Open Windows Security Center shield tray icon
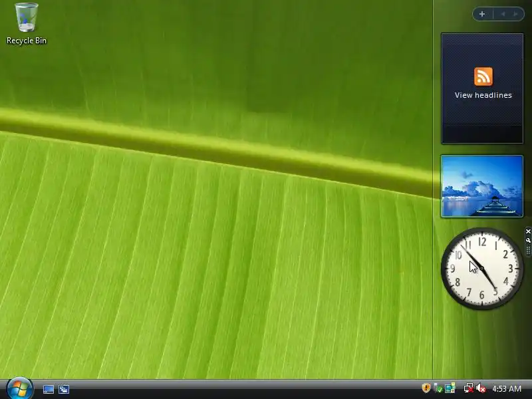Viewport: 532px width, 399px height. [x=426, y=388]
